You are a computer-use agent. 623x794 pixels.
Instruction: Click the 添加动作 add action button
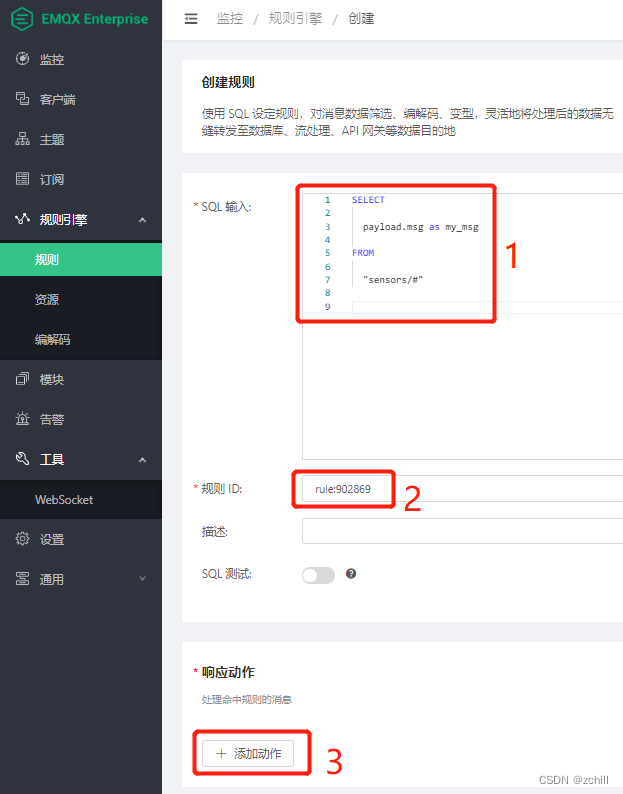(x=248, y=753)
